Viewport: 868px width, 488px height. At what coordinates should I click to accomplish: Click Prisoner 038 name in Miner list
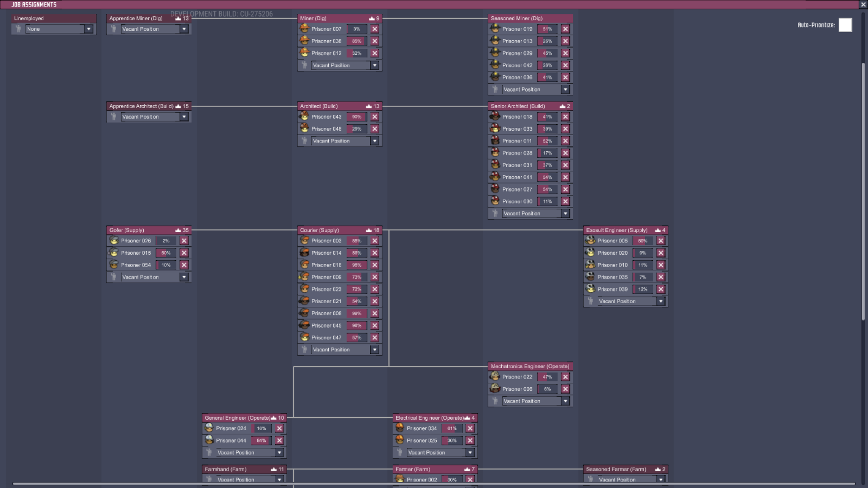(x=326, y=41)
